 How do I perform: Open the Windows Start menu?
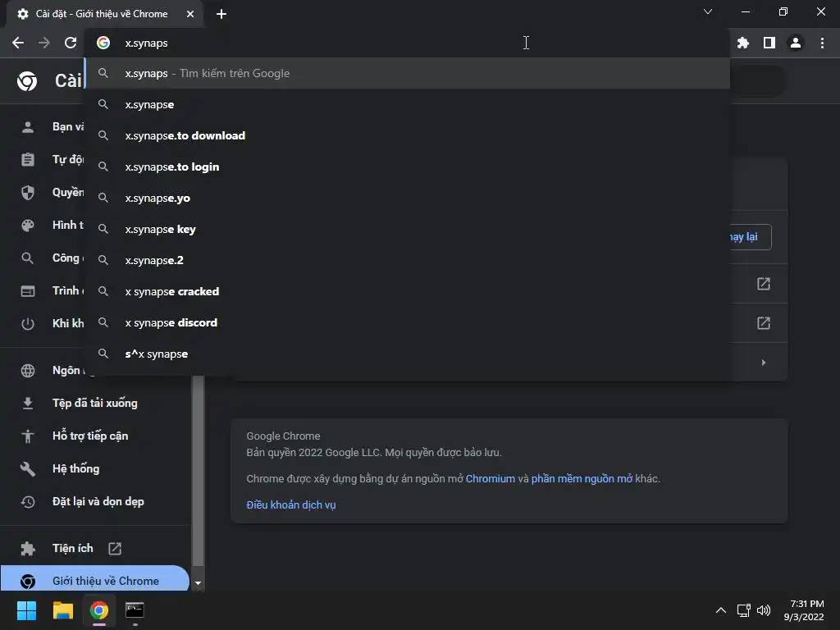pos(27,610)
